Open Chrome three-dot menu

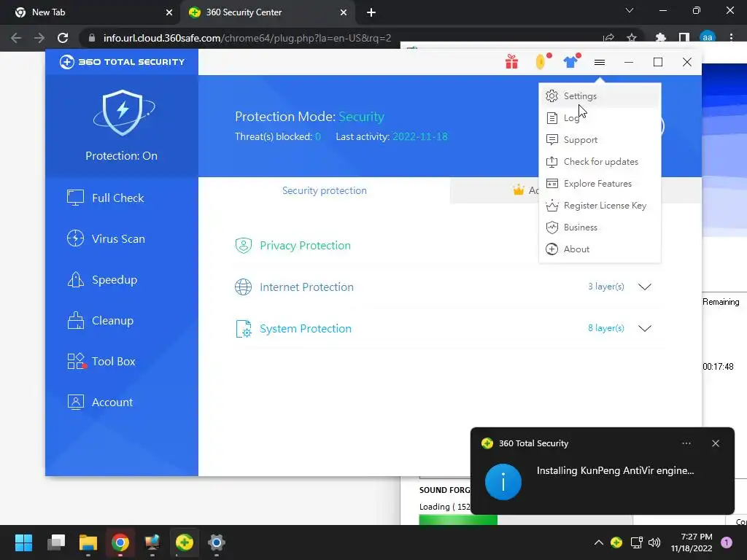731,38
